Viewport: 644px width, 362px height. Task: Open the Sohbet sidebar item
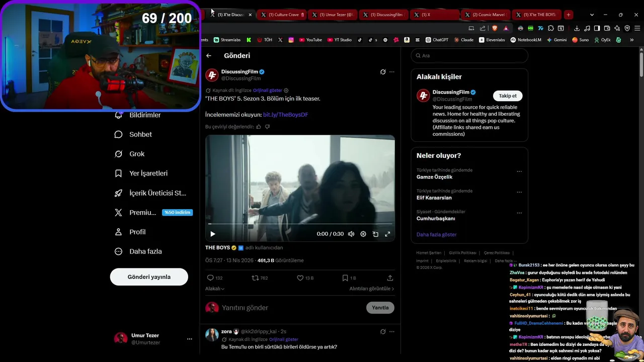pos(133,134)
